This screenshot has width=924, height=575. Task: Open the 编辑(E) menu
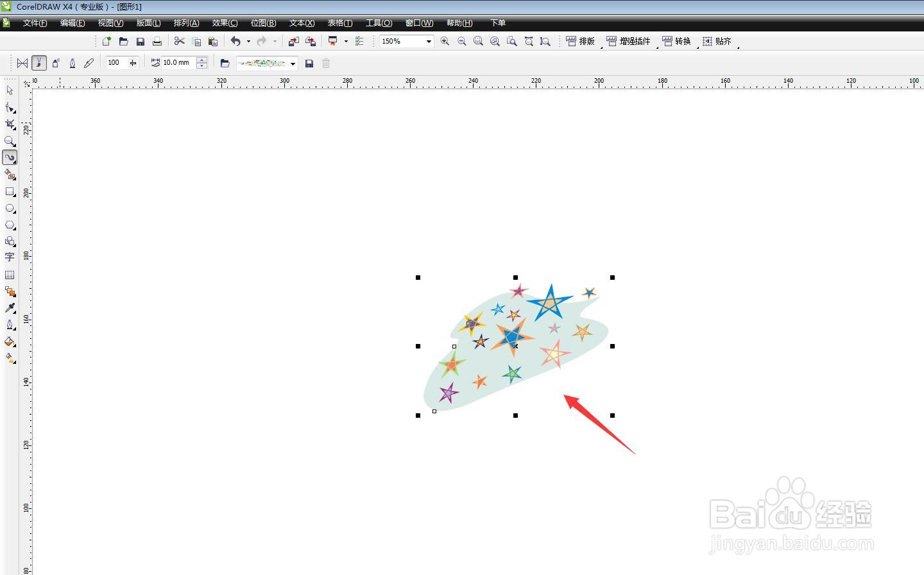[x=73, y=23]
